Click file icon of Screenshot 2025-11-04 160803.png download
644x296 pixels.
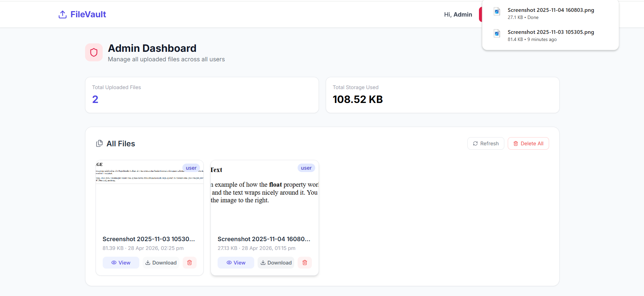click(x=497, y=12)
